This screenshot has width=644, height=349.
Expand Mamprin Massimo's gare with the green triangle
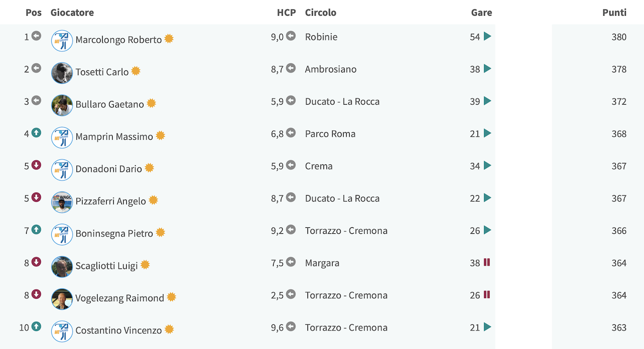(487, 133)
